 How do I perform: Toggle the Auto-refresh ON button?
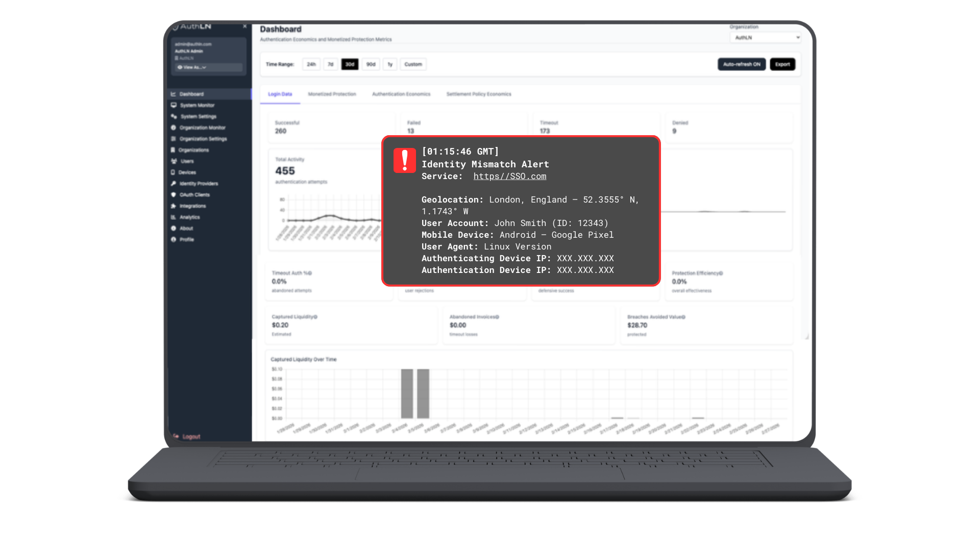point(741,64)
